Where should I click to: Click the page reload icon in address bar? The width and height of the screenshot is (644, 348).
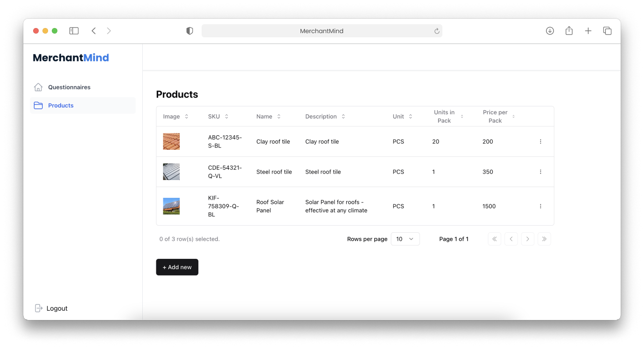point(437,31)
